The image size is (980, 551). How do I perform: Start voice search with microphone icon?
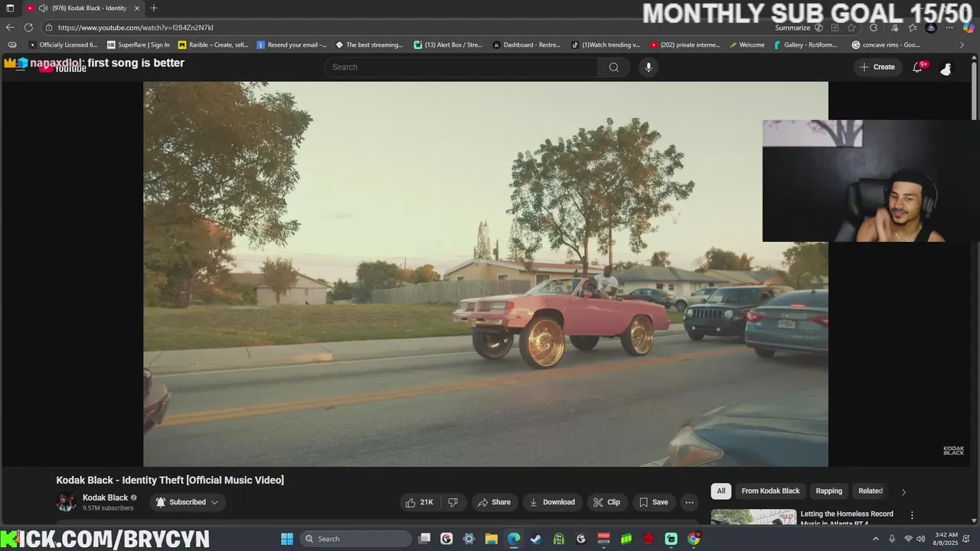[x=648, y=67]
